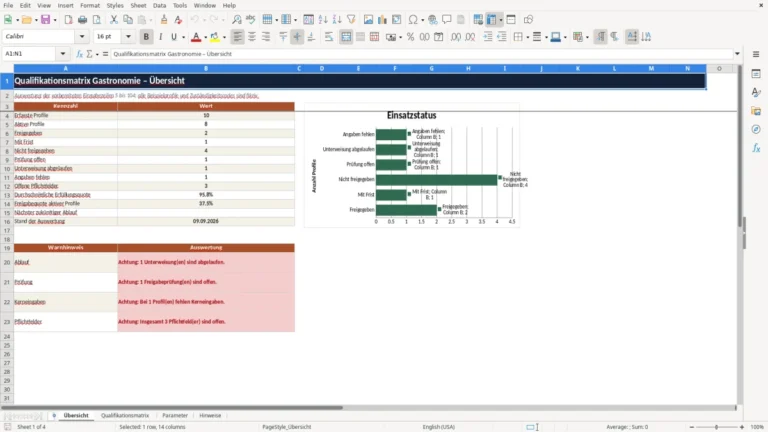
Task: Click the Name Box showing A1:N1
Action: click(x=30, y=54)
